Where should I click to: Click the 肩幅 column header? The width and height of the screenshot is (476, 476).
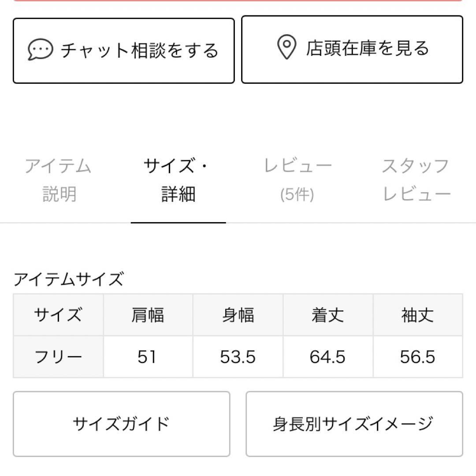(148, 315)
